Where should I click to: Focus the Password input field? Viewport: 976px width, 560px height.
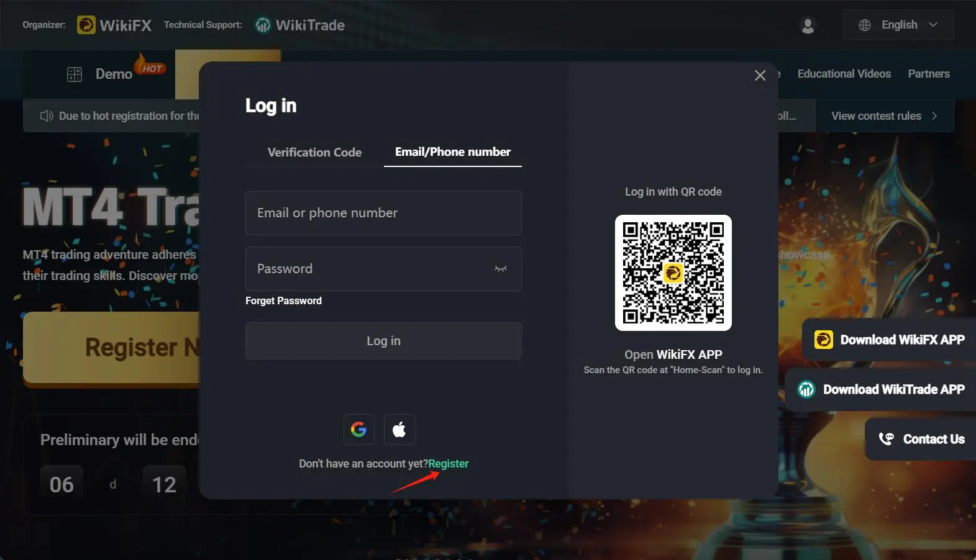coord(383,269)
